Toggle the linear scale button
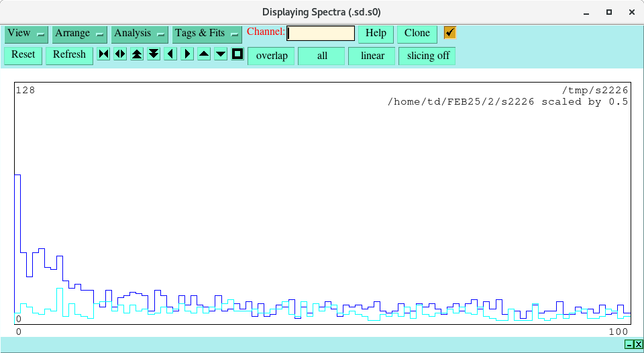Image resolution: width=644 pixels, height=353 pixels. pos(372,56)
